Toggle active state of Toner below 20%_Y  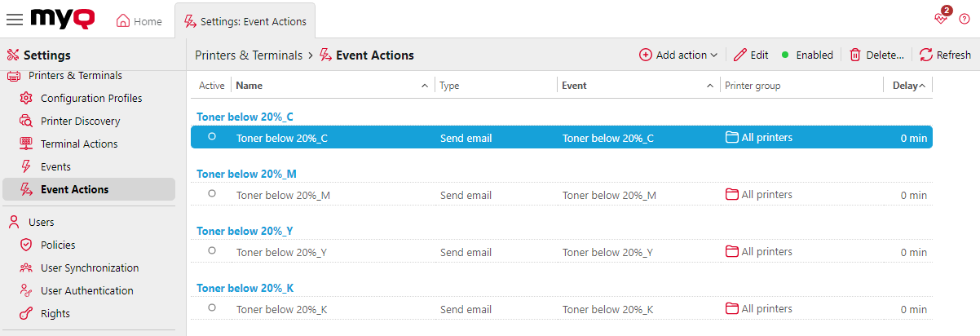pyautogui.click(x=212, y=251)
